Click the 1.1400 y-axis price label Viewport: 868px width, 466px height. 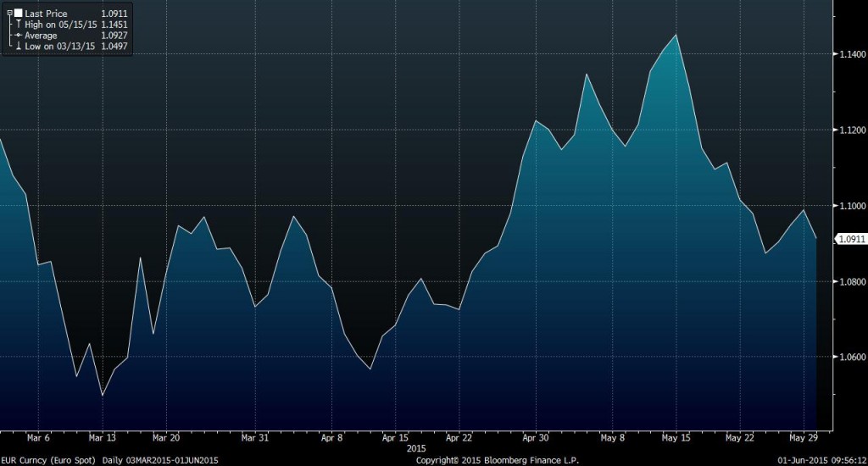tap(850, 54)
